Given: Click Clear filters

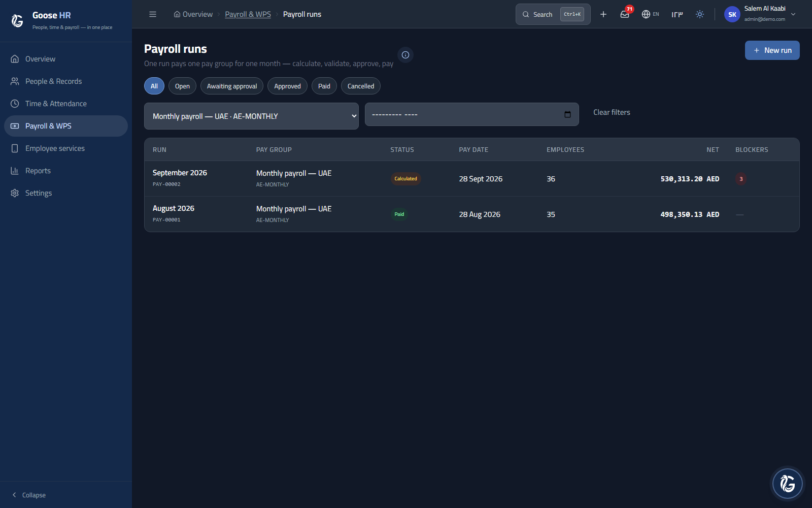Looking at the screenshot, I should click(x=612, y=112).
